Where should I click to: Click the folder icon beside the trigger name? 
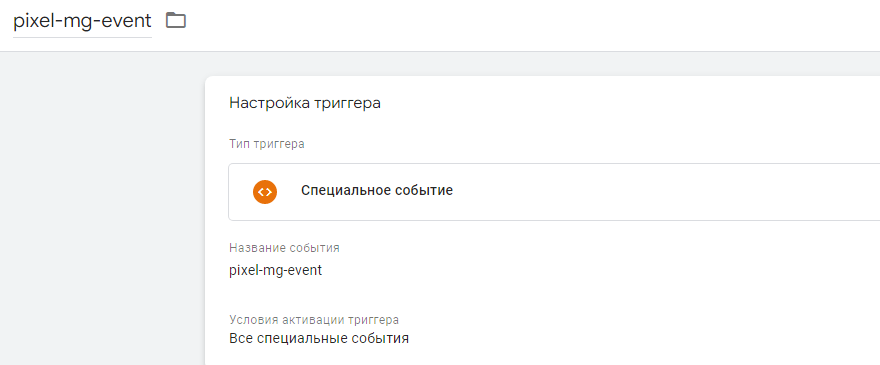176,21
